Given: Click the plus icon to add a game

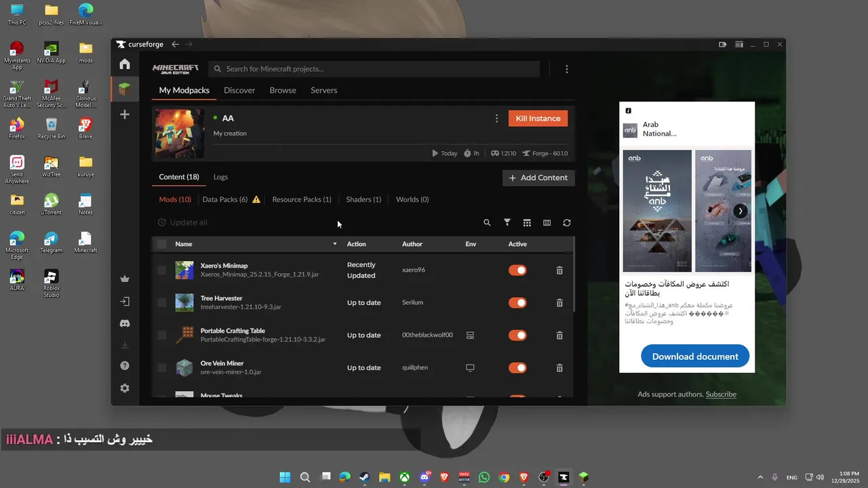Looking at the screenshot, I should pyautogui.click(x=125, y=115).
